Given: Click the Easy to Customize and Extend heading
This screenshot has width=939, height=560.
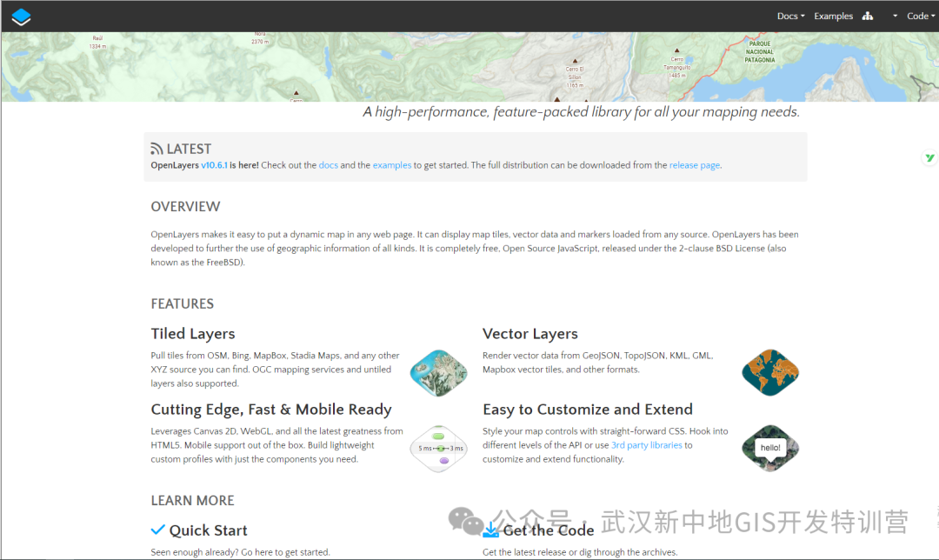Looking at the screenshot, I should [x=588, y=409].
